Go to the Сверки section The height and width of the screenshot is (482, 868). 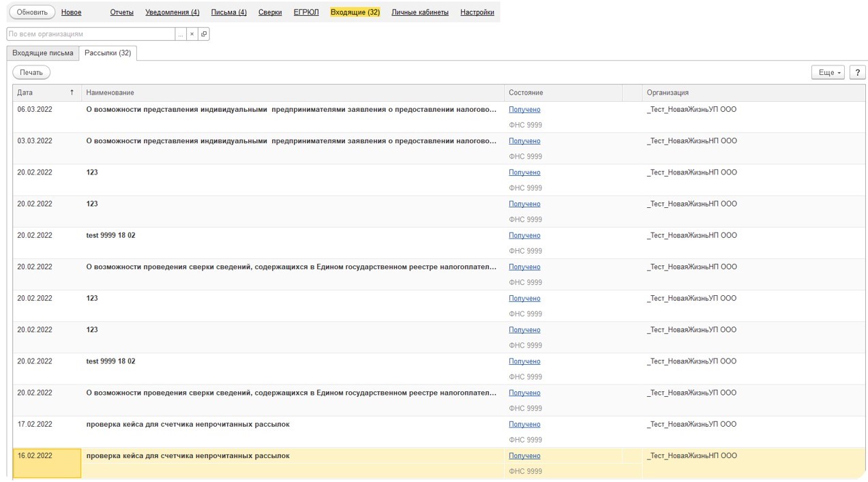(x=270, y=12)
